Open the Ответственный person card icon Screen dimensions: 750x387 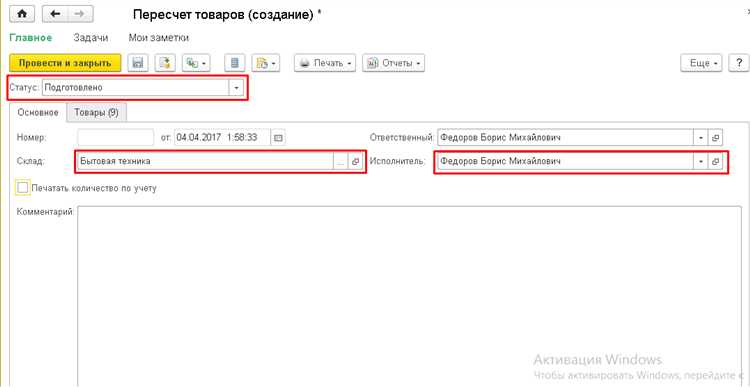tap(716, 138)
